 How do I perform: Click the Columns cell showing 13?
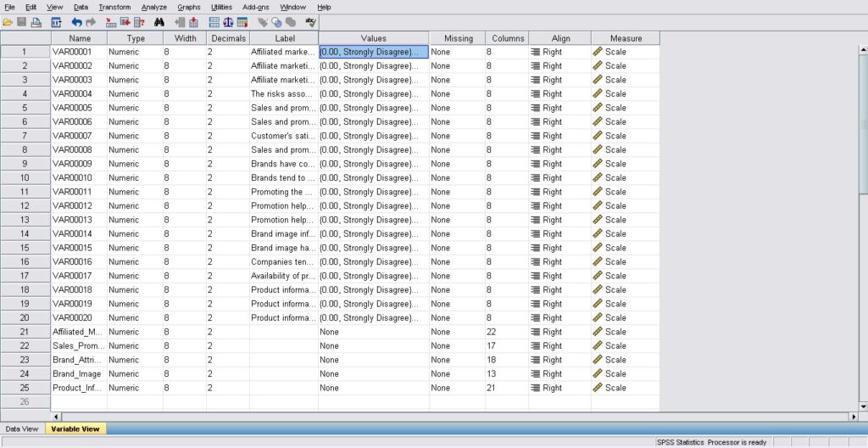507,373
